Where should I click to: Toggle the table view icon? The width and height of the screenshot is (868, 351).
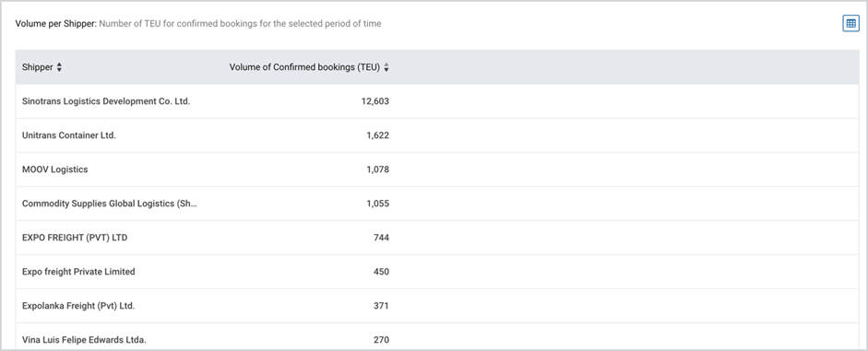(x=850, y=23)
